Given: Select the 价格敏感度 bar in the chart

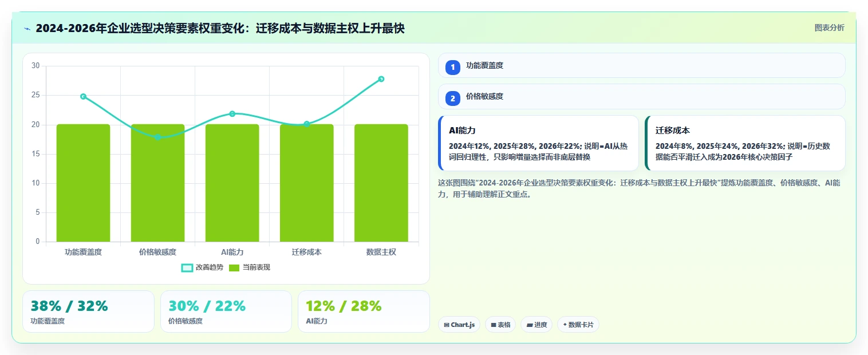Looking at the screenshot, I should 157,183.
